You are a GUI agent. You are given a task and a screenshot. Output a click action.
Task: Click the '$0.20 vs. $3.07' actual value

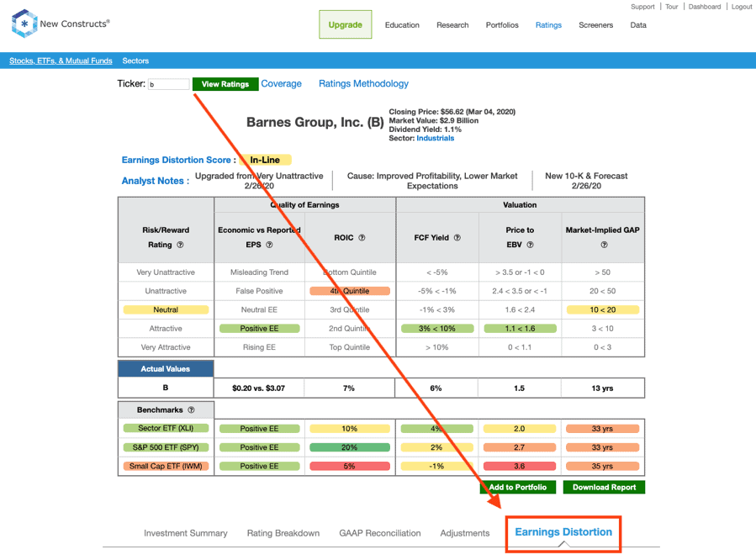[x=258, y=388]
